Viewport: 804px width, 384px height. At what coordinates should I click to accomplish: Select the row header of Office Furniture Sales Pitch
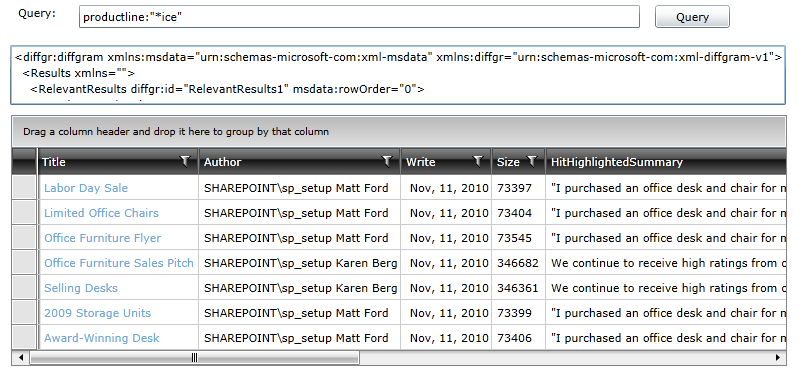coord(24,263)
